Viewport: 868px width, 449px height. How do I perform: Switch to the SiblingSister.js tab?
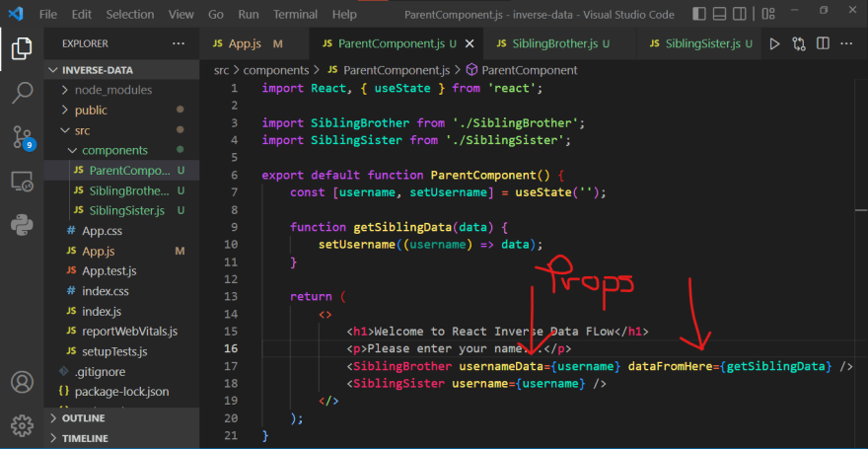[700, 43]
